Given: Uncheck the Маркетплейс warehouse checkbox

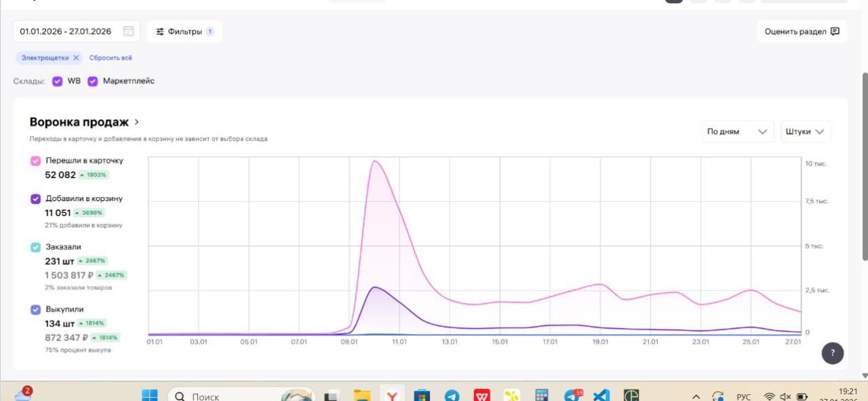Looking at the screenshot, I should tap(93, 81).
